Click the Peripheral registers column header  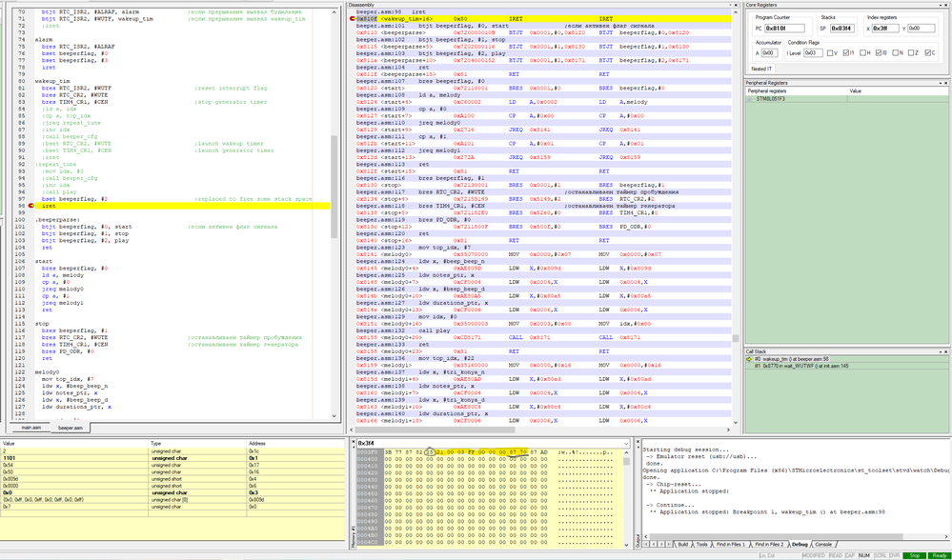[x=797, y=91]
